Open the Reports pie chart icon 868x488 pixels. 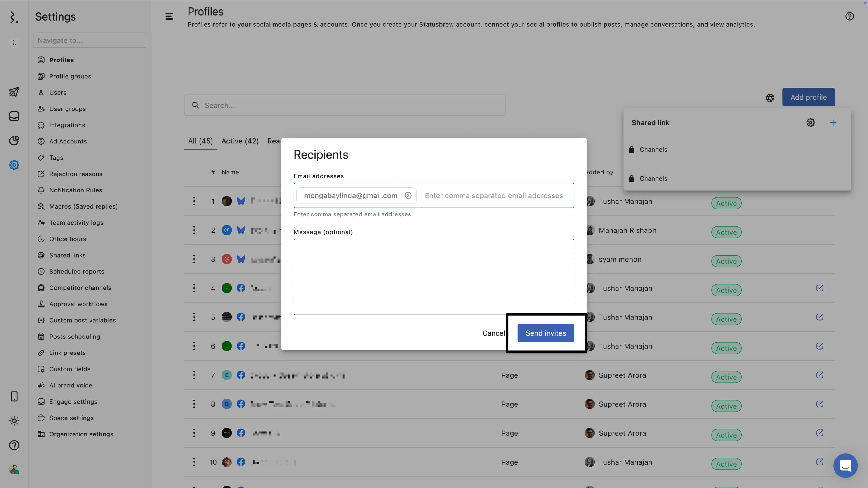[14, 141]
